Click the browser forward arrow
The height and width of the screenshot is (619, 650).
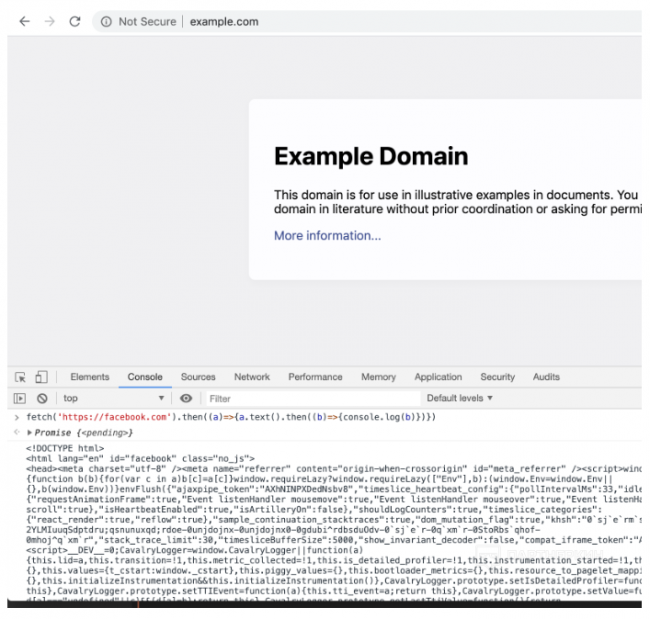click(48, 21)
